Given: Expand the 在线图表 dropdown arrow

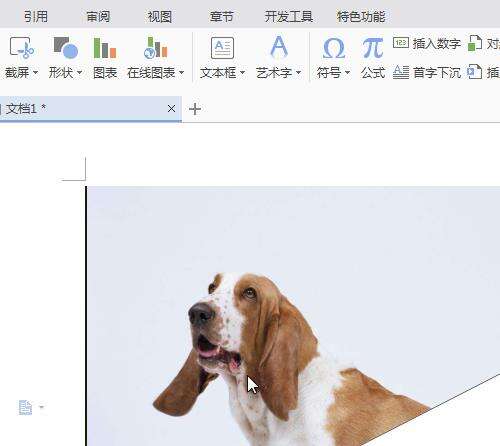Looking at the screenshot, I should tap(181, 72).
